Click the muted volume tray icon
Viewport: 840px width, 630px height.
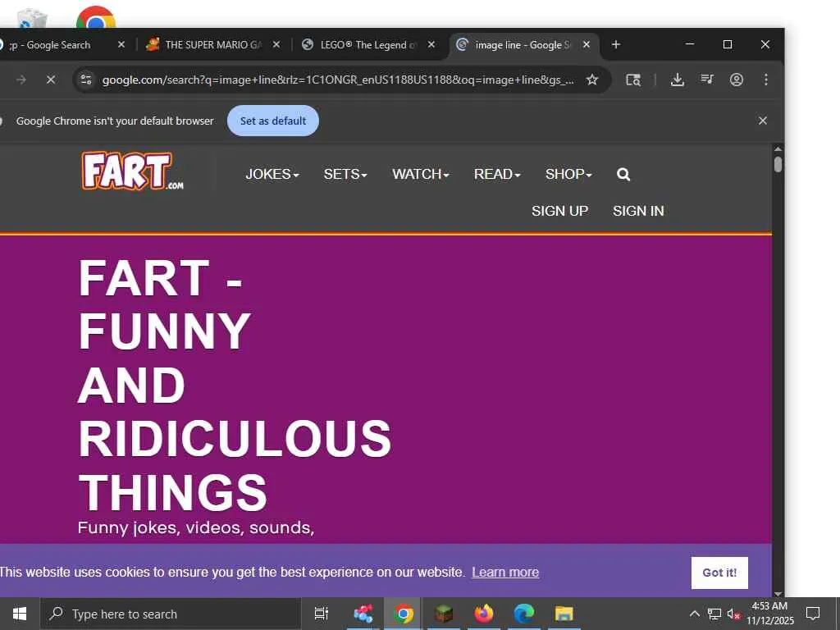tap(733, 614)
